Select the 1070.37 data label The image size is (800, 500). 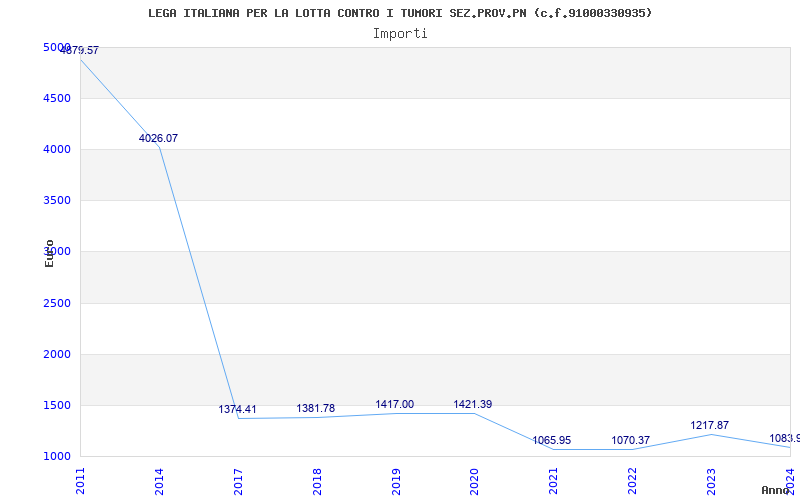pos(631,440)
